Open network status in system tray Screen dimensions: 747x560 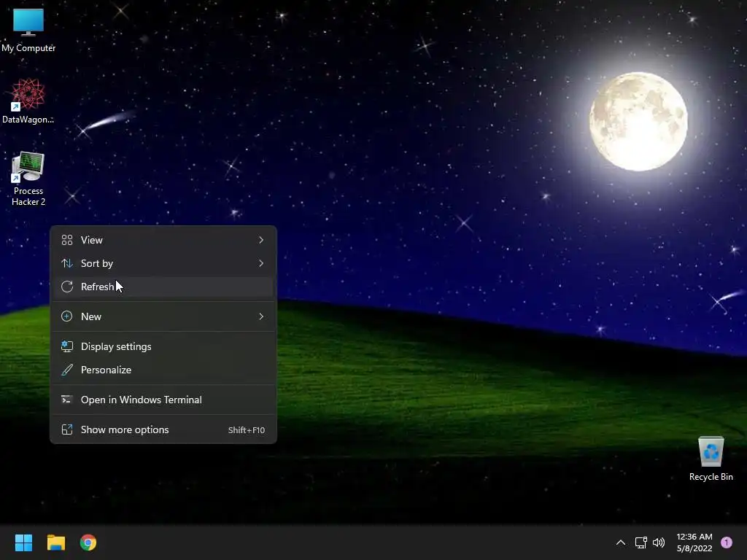pos(640,542)
